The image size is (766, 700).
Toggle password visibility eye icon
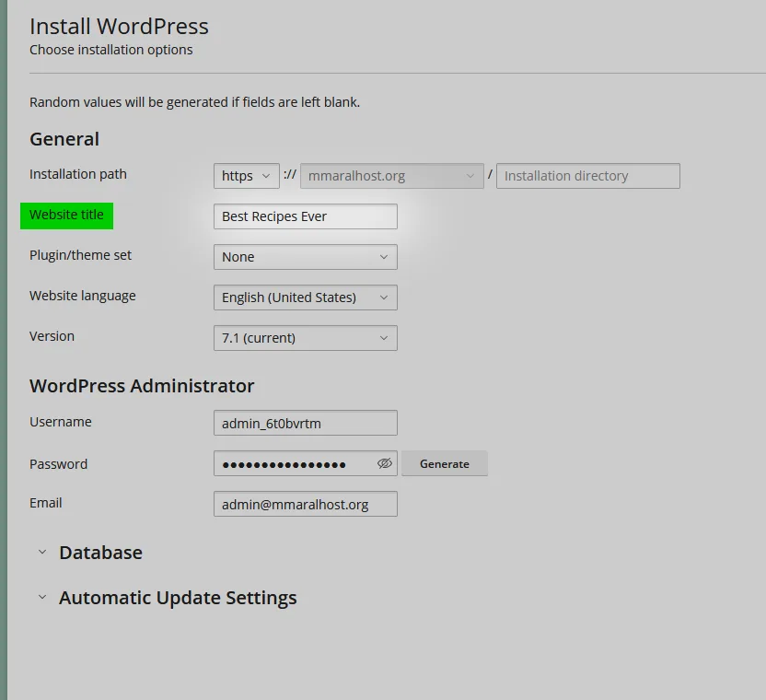(x=385, y=463)
